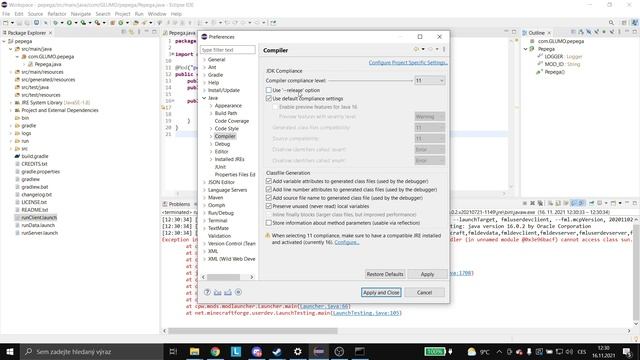Open File Explorer from the taskbar
Viewport: 640px width, 360px height.
tap(194, 351)
